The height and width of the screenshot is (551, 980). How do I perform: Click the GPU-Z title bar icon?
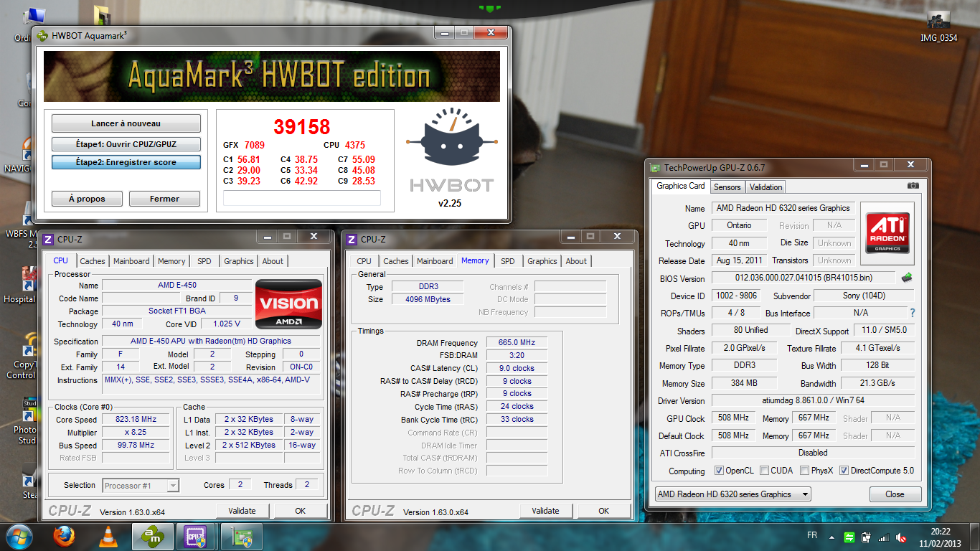655,168
